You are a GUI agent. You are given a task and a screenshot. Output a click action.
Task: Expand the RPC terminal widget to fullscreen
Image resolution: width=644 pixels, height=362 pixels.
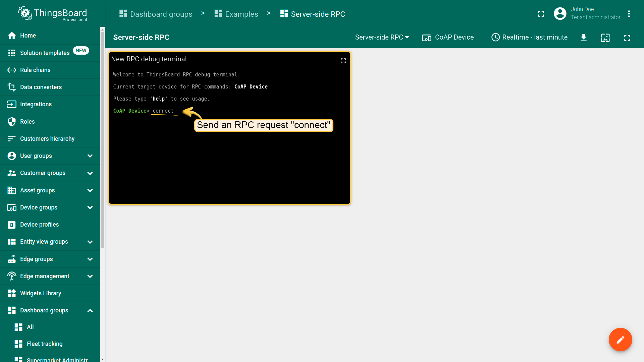(343, 61)
